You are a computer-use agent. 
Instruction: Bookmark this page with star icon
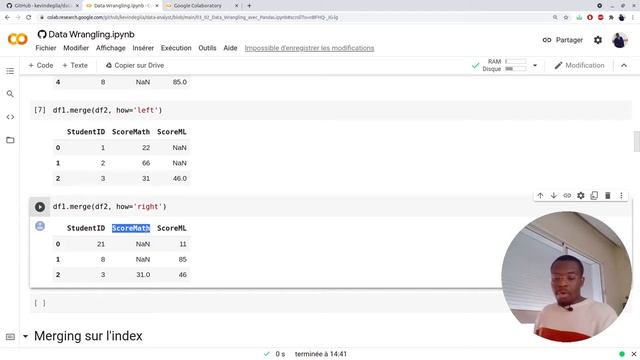[x=566, y=17]
